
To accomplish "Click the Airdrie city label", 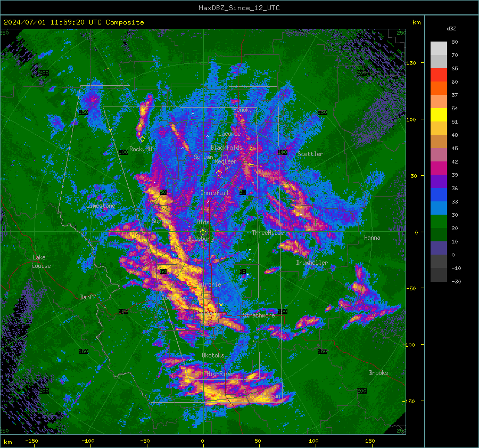I will [x=210, y=284].
